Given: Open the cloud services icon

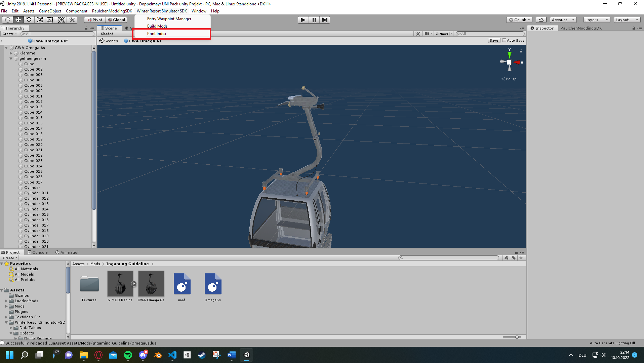Looking at the screenshot, I should pyautogui.click(x=541, y=20).
